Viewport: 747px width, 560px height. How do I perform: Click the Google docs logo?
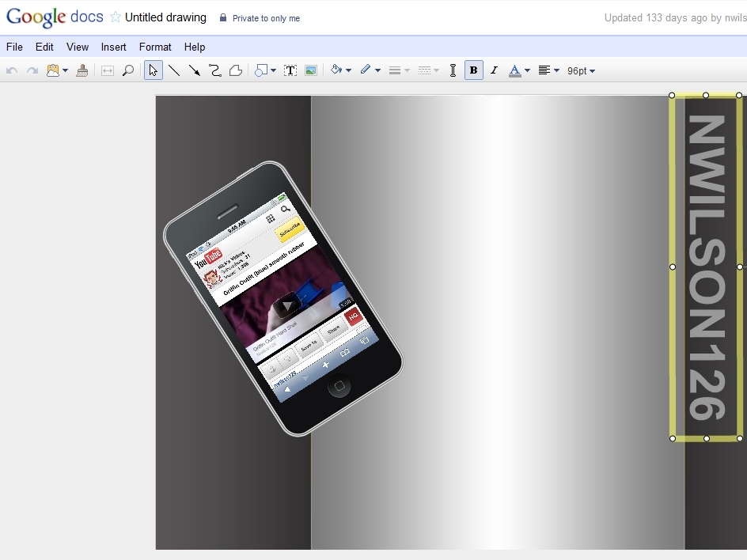[55, 17]
